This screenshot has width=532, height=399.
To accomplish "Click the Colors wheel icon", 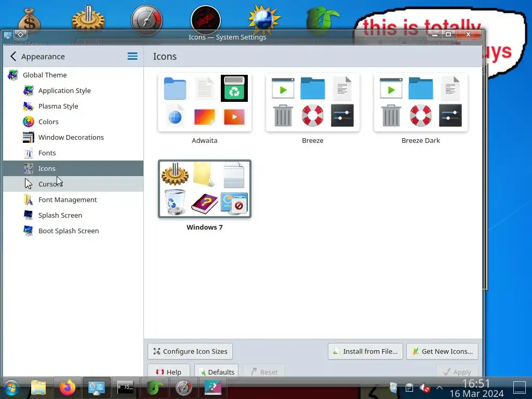I will (x=29, y=122).
